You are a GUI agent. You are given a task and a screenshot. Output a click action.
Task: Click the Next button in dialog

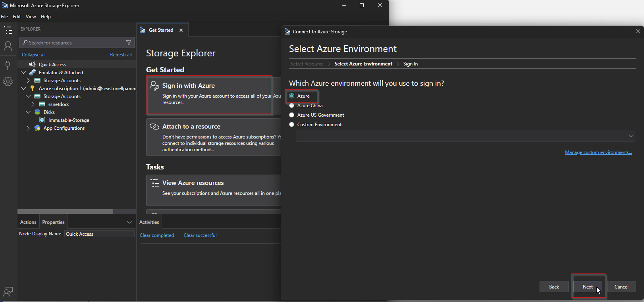click(x=588, y=287)
